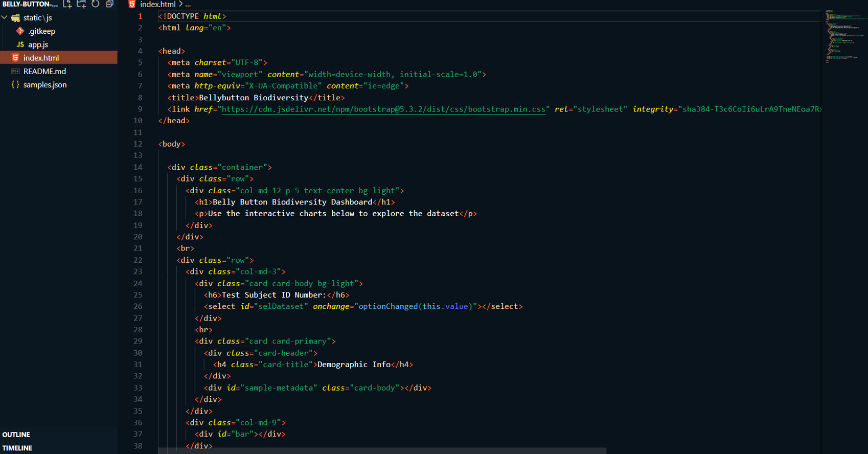Click the New Folder icon in Explorer
Viewport: 868px width, 454px height.
(81, 4)
